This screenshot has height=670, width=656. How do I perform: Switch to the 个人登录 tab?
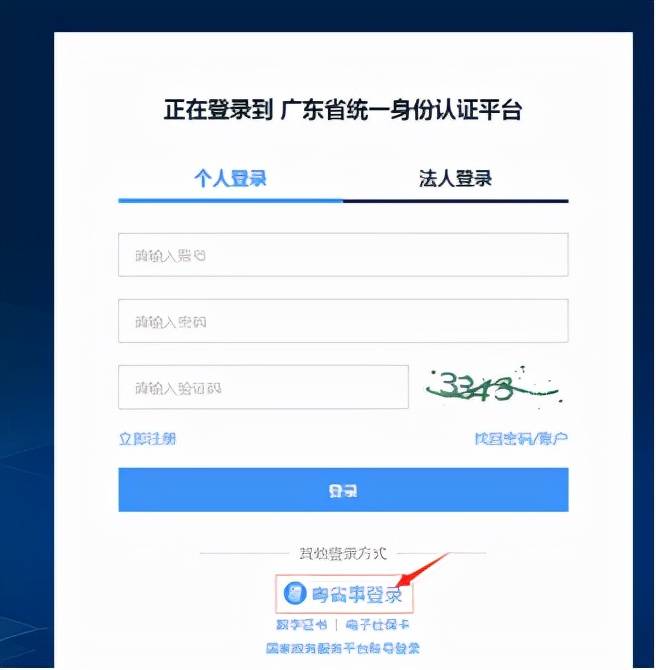[230, 178]
